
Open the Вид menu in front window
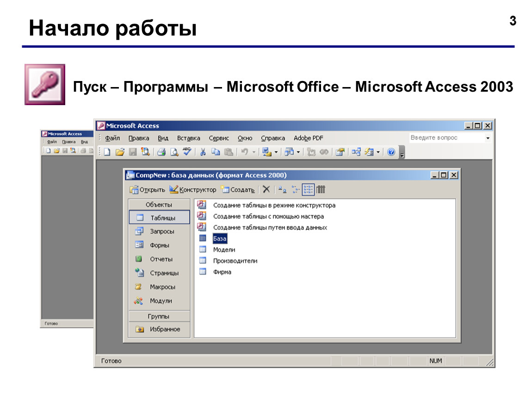tap(163, 138)
